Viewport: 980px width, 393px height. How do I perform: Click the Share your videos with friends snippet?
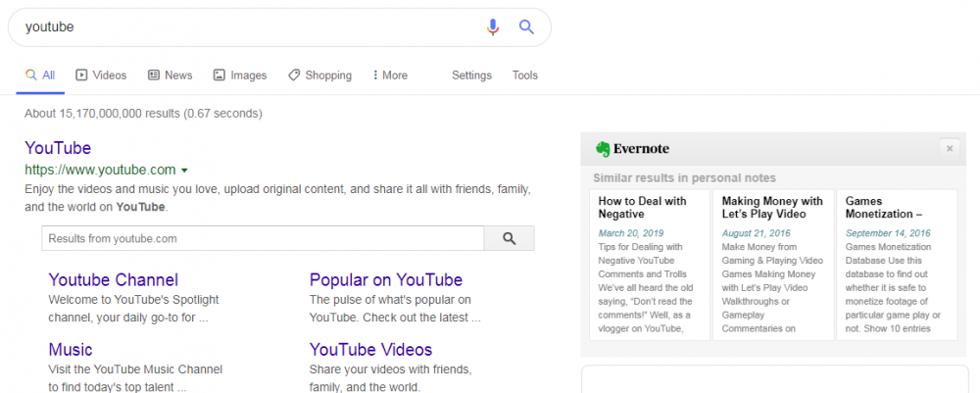tap(391, 378)
